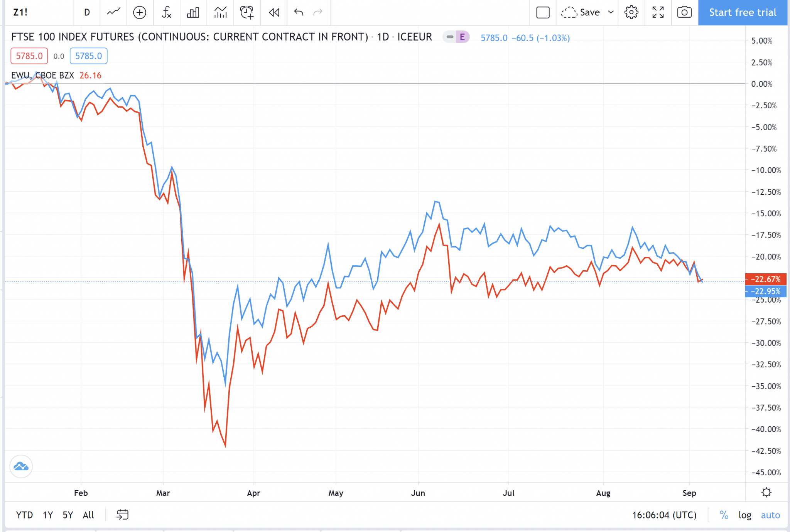Image resolution: width=790 pixels, height=532 pixels.
Task: Open the indicator templates icon
Action: point(220,12)
